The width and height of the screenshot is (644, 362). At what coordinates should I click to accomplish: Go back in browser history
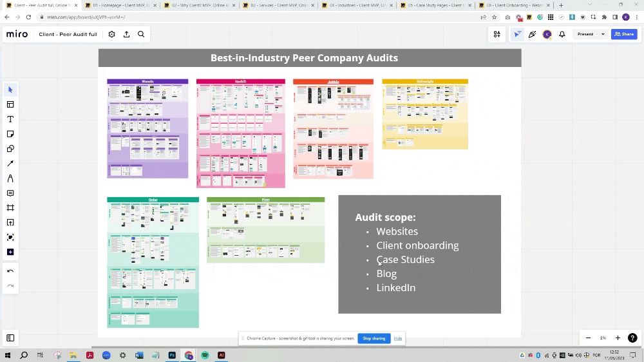coord(7,17)
